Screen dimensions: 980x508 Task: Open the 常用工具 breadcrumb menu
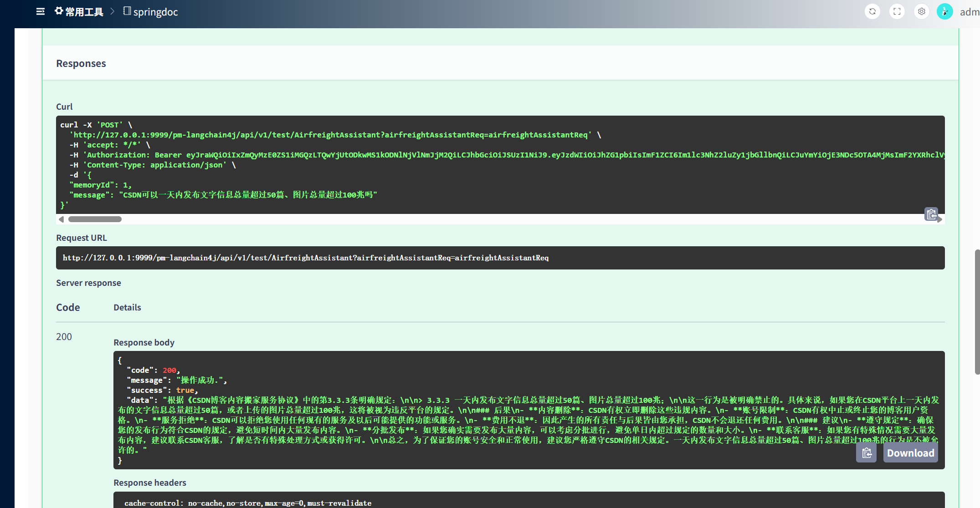tap(84, 12)
